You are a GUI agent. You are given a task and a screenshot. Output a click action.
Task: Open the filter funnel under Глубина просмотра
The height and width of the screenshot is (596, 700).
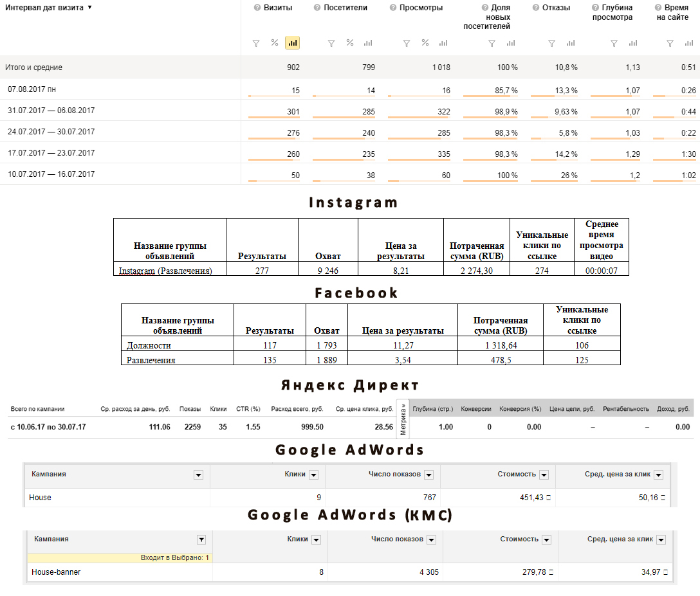point(614,43)
